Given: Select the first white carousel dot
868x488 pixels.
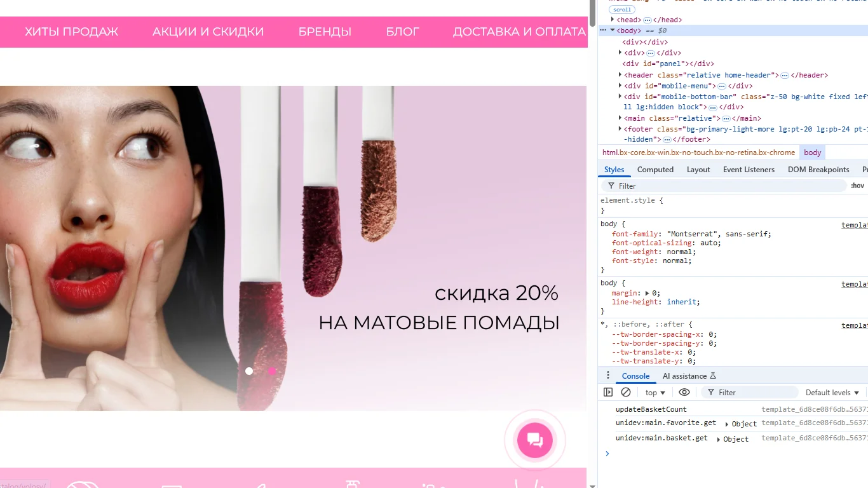Looking at the screenshot, I should tap(249, 371).
